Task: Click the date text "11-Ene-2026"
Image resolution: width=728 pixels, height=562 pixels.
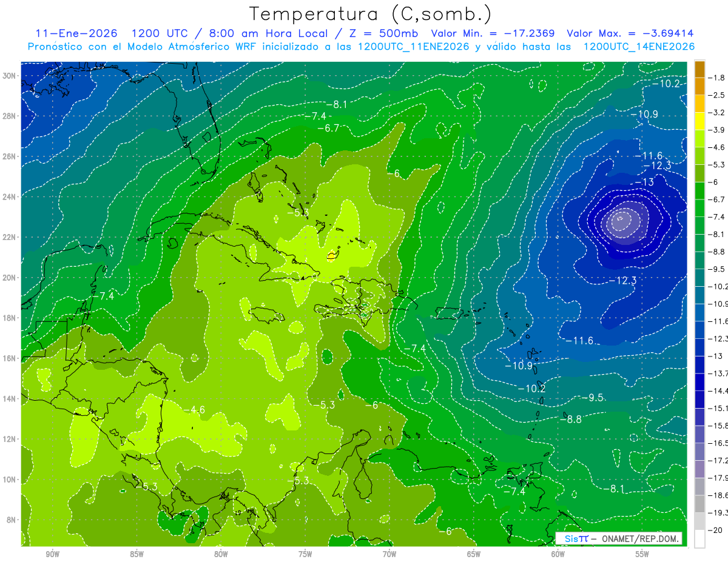Action: tap(75, 33)
